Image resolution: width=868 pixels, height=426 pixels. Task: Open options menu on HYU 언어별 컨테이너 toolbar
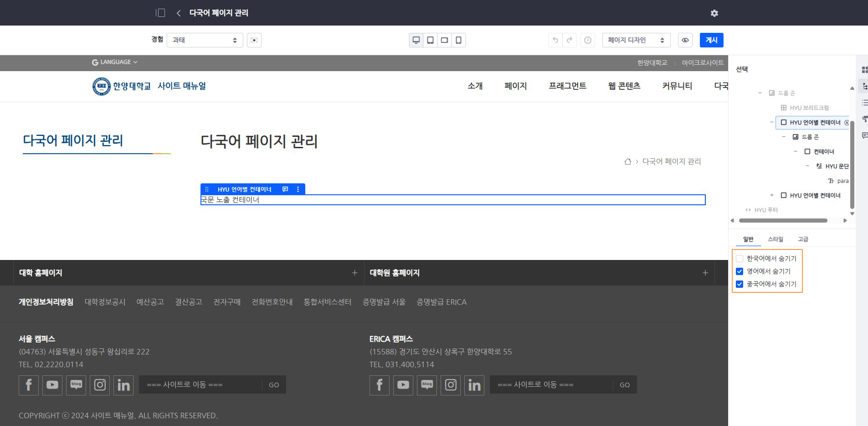[x=298, y=189]
